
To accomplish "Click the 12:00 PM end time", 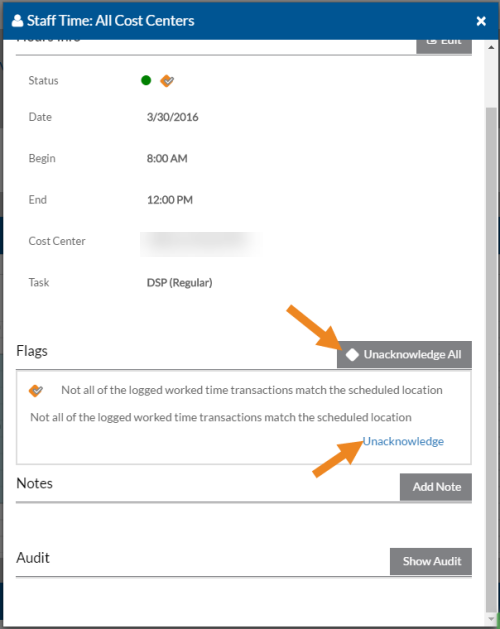I will [x=170, y=200].
